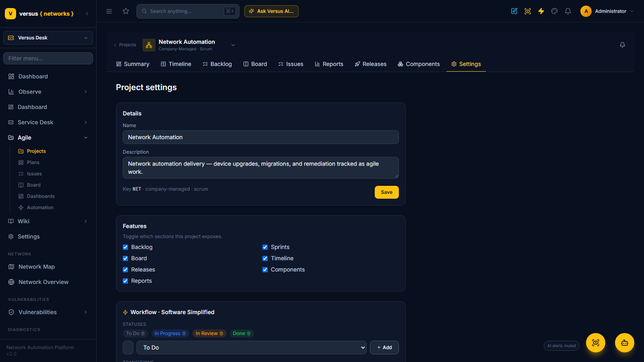Viewport: 644px width, 362px height.
Task: Focus the Search anything box
Action: point(188,11)
